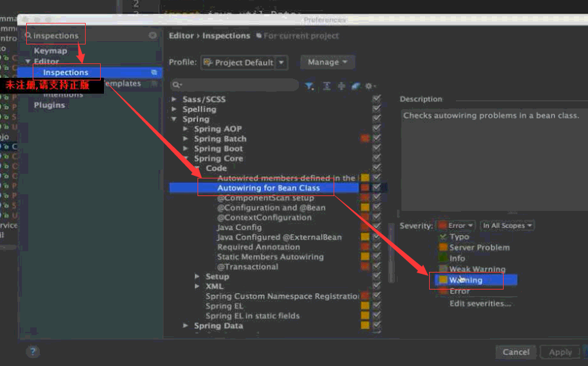Click the reset to empty eraser icon
The height and width of the screenshot is (366, 588).
[x=355, y=86]
